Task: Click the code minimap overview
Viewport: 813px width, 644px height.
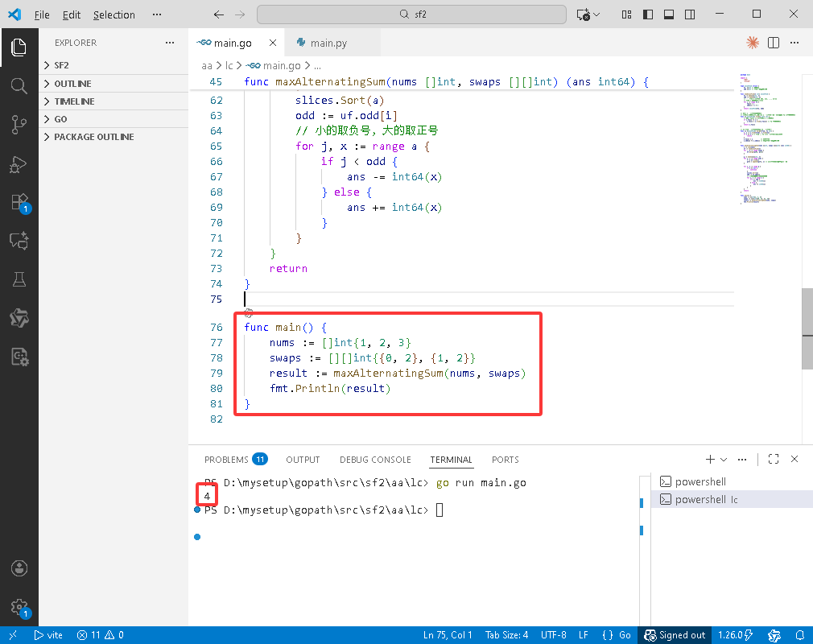Action: 767,139
